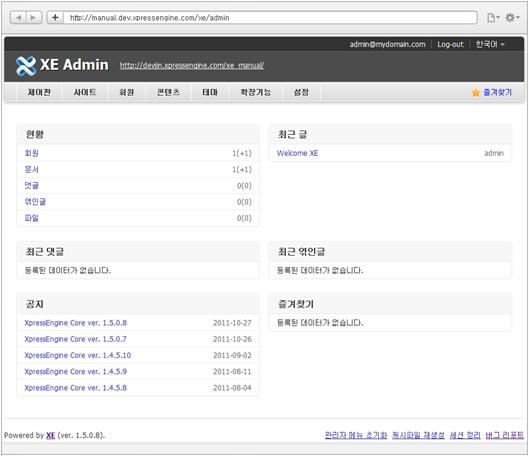529x456 pixels.
Task: Open the 설정 menu
Action: pos(301,92)
